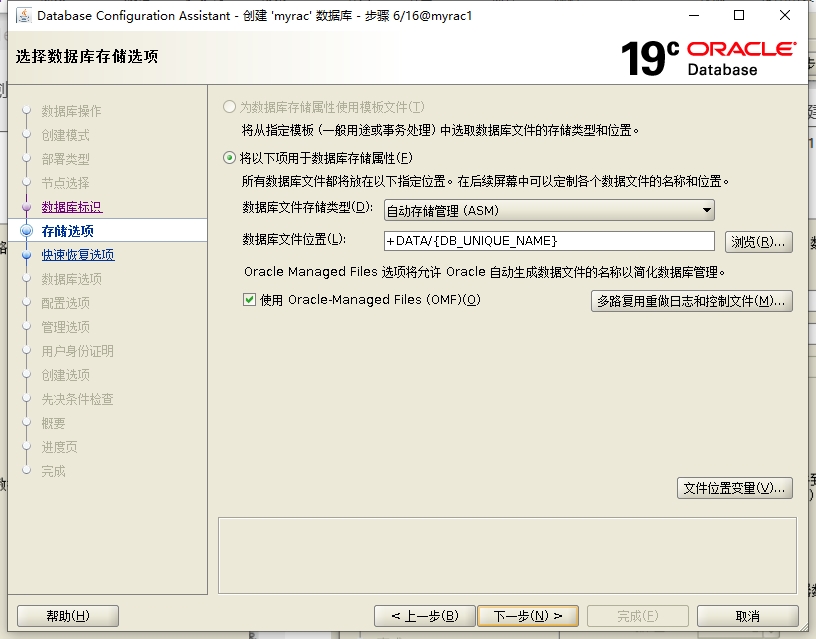Click the 数据库选项 step in sidebar

71,279
